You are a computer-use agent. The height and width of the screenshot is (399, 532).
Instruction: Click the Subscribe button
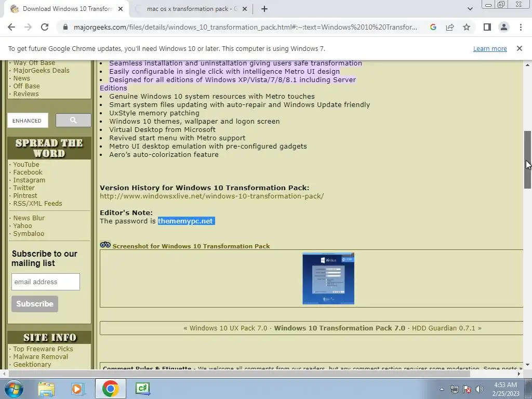tap(35, 303)
